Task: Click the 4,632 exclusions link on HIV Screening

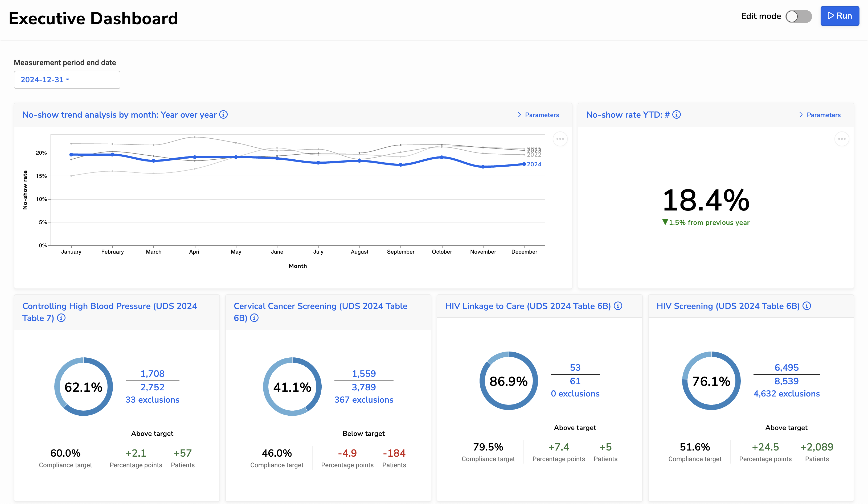Action: click(x=786, y=394)
